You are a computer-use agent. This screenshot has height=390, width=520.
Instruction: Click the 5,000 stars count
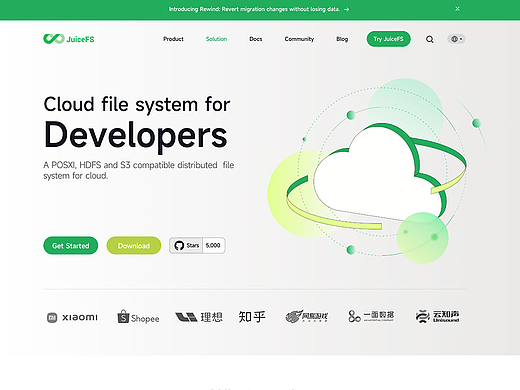pyautogui.click(x=213, y=245)
